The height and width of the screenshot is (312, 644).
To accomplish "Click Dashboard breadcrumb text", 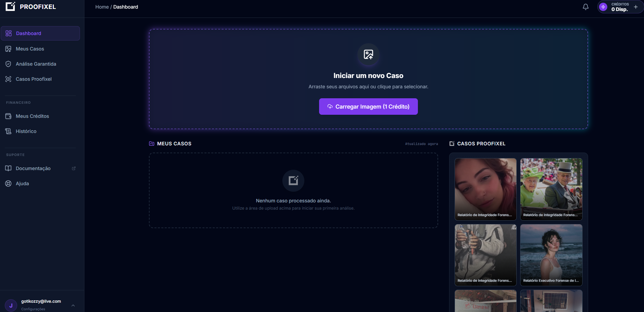I will point(126,7).
